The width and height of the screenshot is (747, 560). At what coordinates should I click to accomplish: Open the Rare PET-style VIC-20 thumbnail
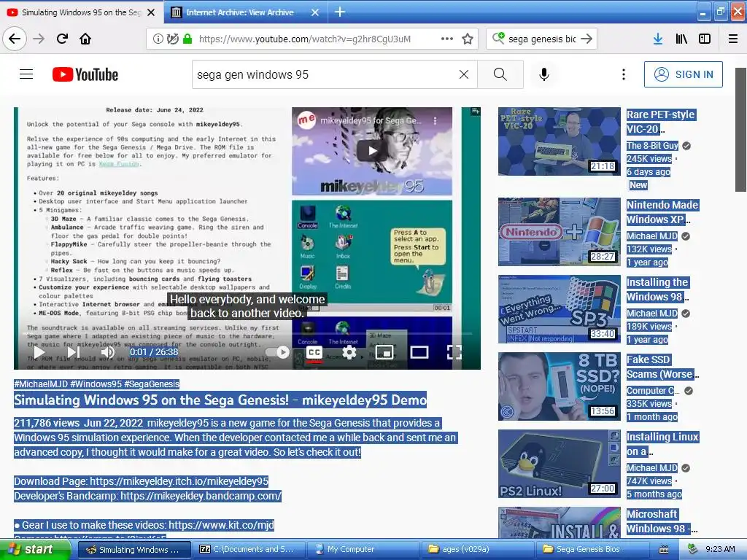[560, 141]
